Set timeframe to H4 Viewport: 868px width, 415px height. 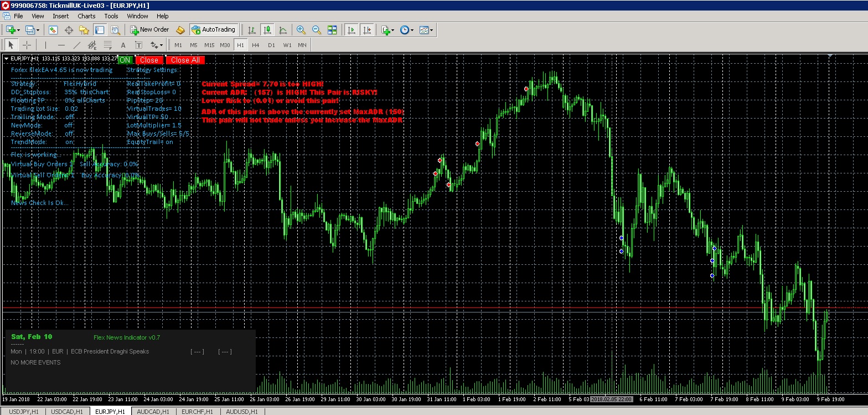pos(256,45)
